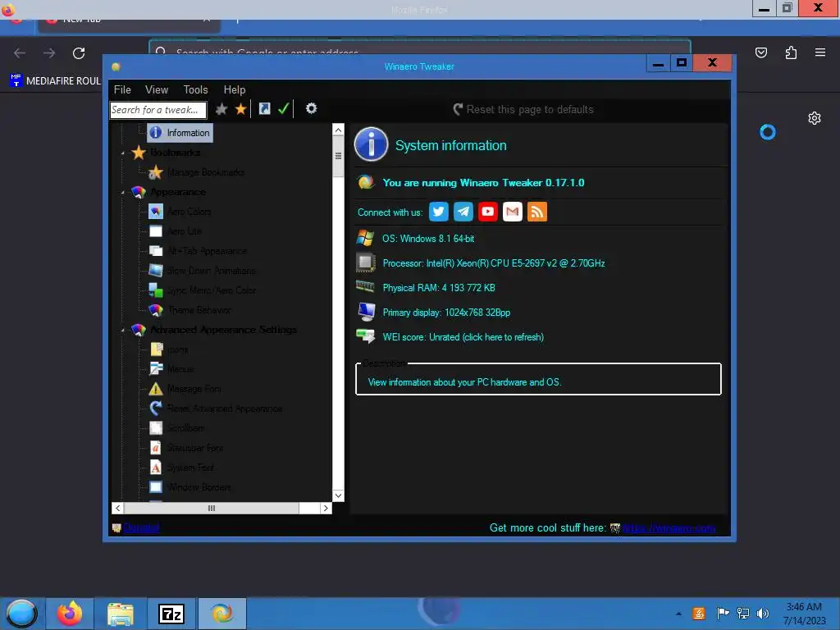The height and width of the screenshot is (630, 840).
Task: Collapse the Appearance tree node
Action: pos(123,192)
